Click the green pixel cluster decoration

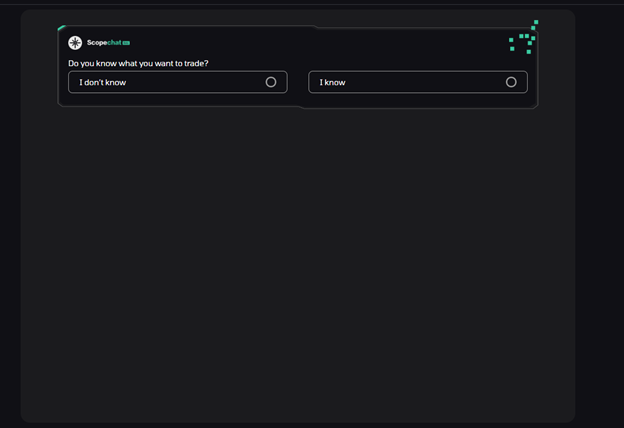(x=524, y=37)
